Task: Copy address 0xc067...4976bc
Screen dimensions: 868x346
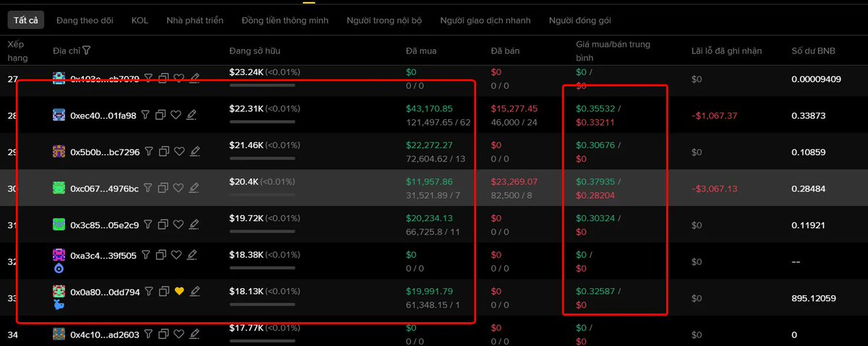Action: 163,188
